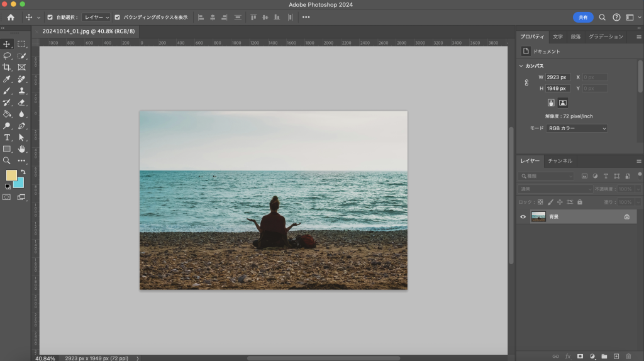Select the Horizontal Type tool
This screenshot has height=361, width=644.
pos(7,137)
